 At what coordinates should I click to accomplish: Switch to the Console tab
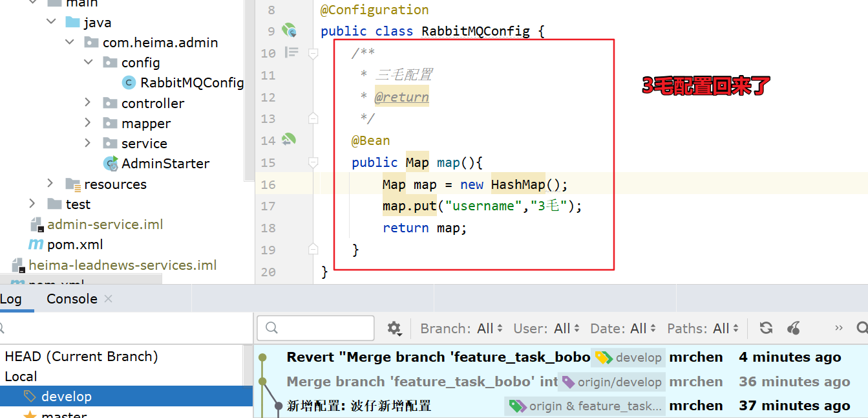[72, 299]
